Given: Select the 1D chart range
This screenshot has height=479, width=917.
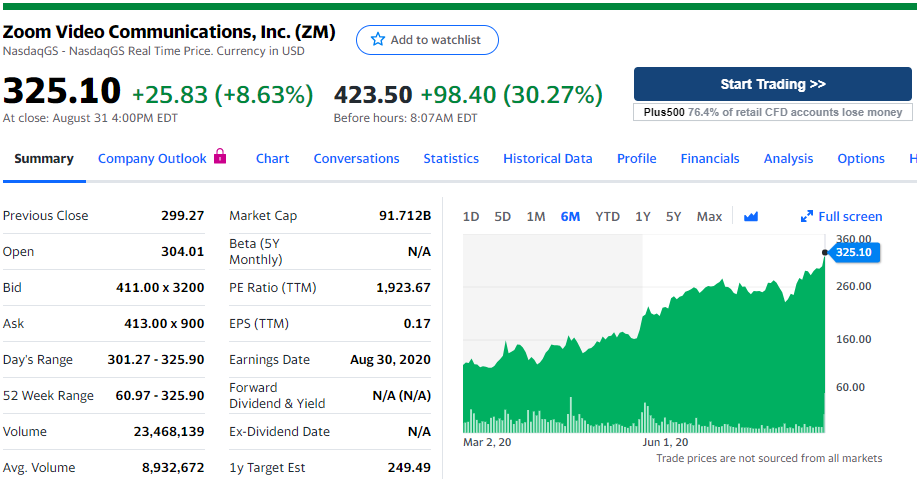Looking at the screenshot, I should [471, 216].
